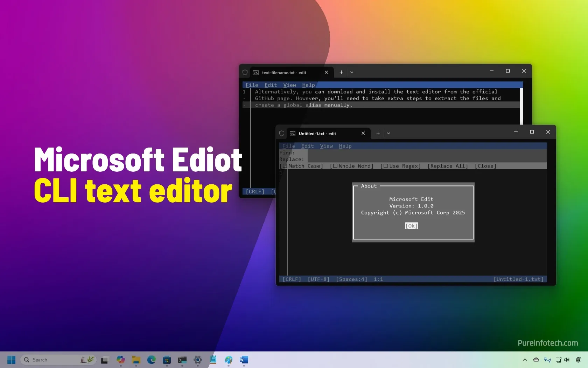
Task: Click the Replace All button
Action: 448,166
